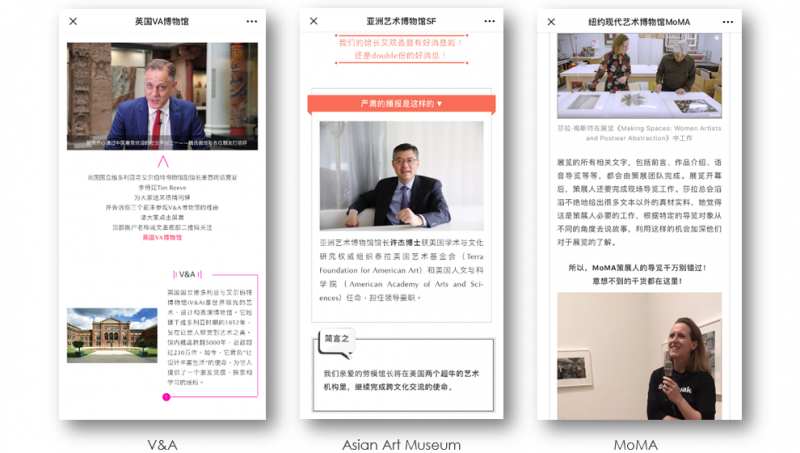Expand the orange 严肃的播报是这样的 banner
Viewport: 800px width, 453px height.
(401, 103)
